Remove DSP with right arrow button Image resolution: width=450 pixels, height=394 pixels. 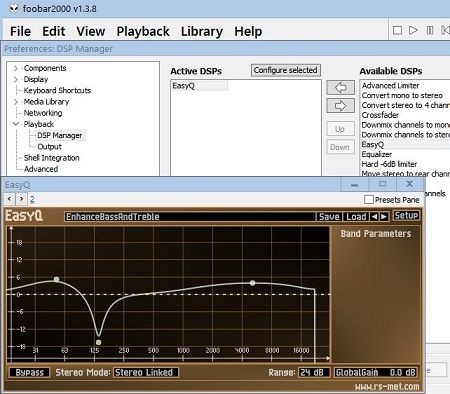(x=340, y=106)
